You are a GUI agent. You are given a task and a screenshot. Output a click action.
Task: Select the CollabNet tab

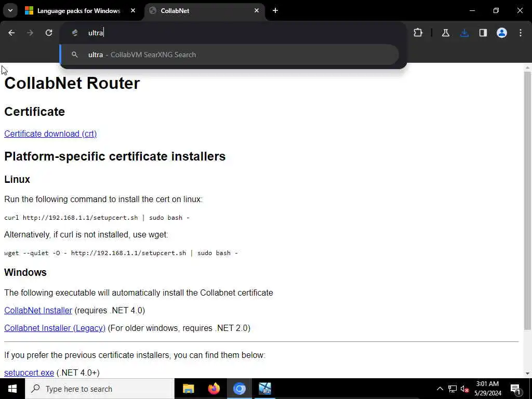205,11
